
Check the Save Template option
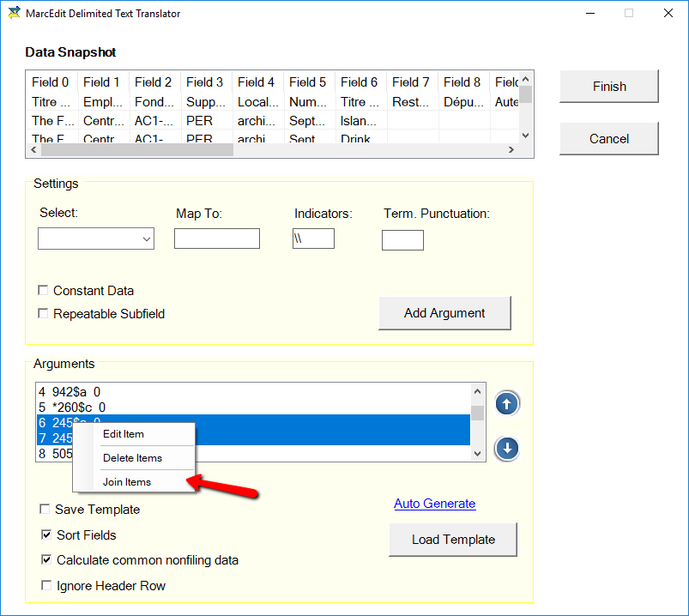45,510
